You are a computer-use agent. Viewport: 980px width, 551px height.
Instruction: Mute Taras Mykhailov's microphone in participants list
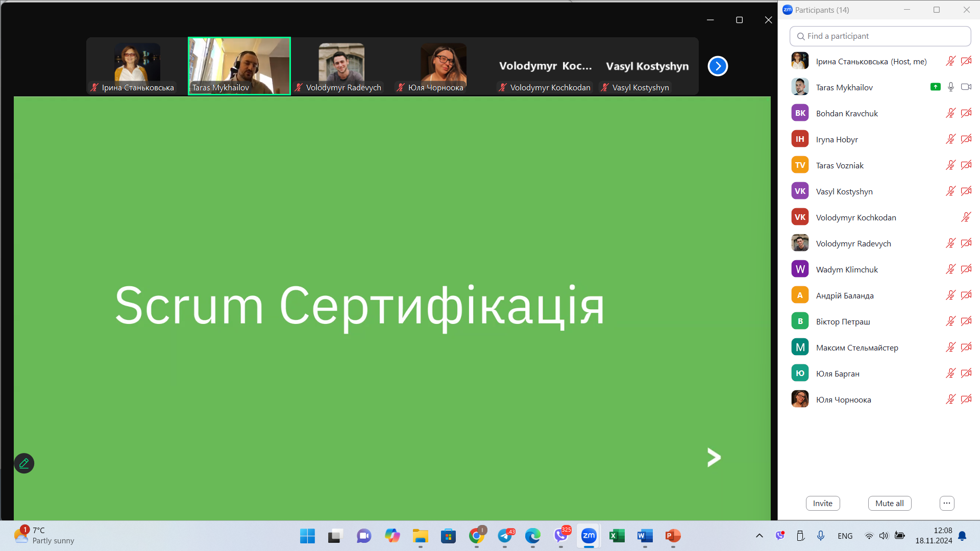coord(950,87)
